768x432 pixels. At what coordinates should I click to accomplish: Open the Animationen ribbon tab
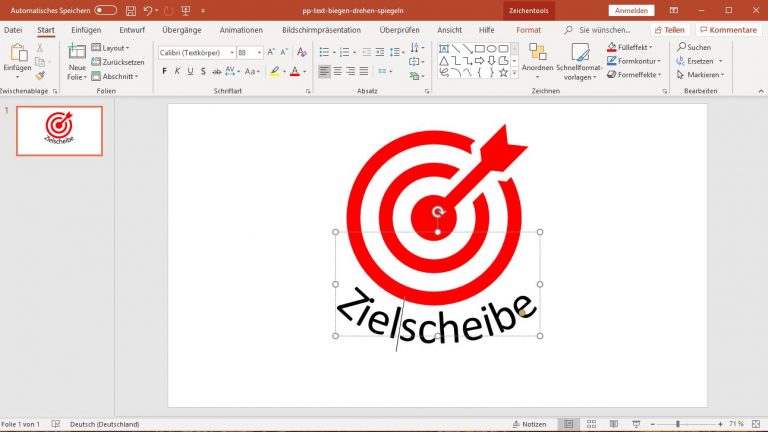pos(241,30)
